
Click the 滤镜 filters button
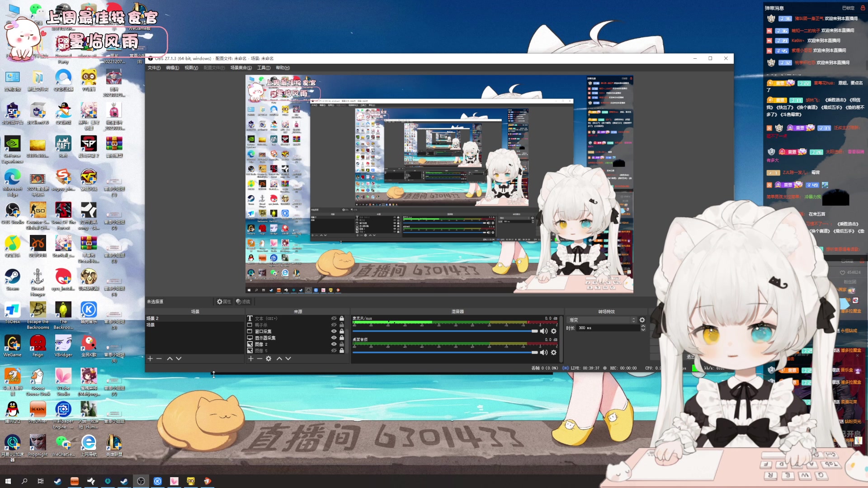coord(243,301)
